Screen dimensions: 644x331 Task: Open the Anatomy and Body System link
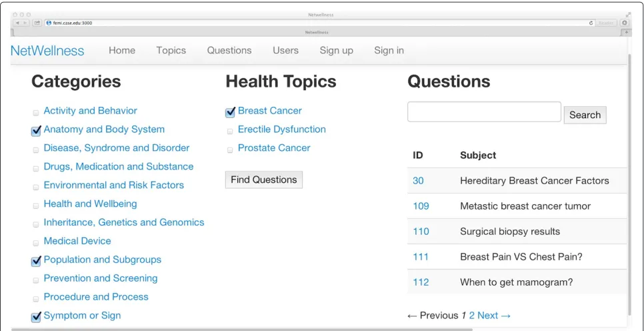tap(104, 129)
